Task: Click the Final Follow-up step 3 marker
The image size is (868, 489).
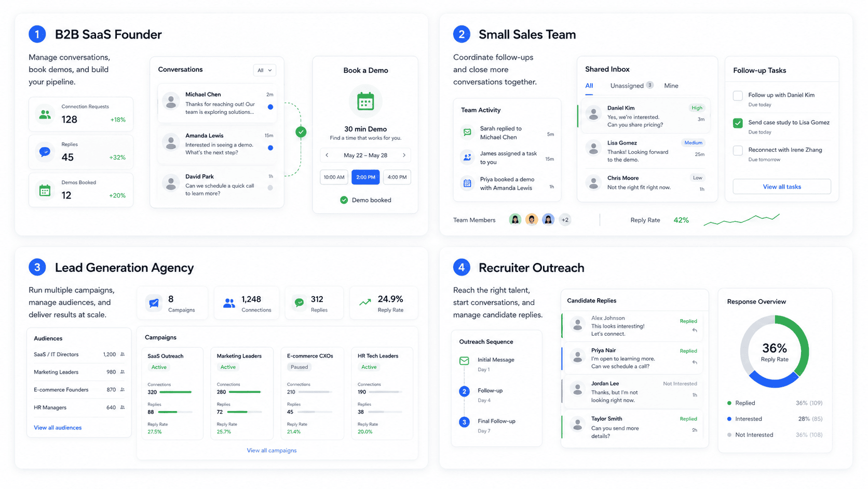Action: point(465,422)
